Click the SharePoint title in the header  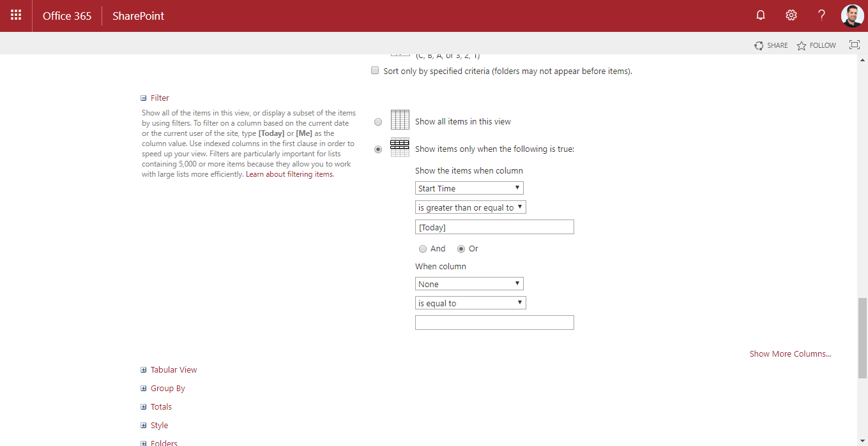tap(138, 15)
